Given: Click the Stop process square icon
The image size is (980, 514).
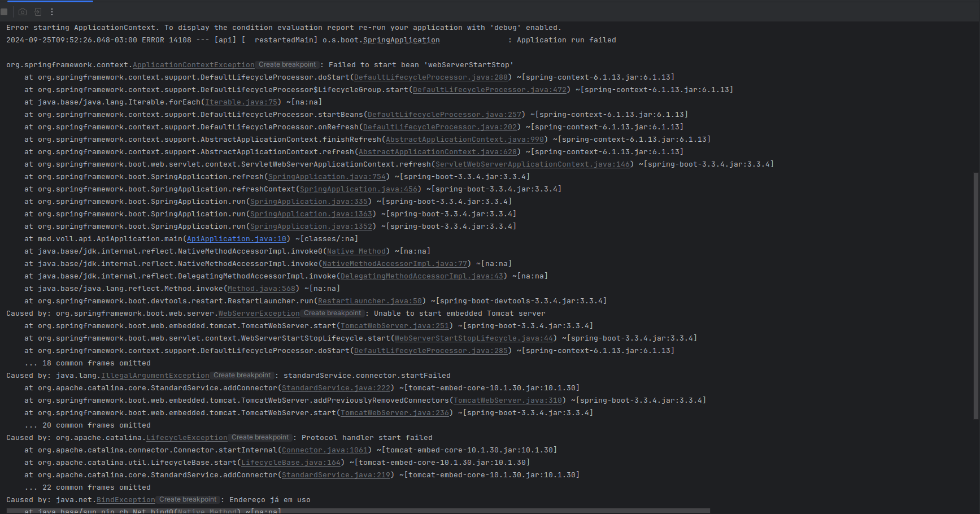Looking at the screenshot, I should [x=4, y=12].
